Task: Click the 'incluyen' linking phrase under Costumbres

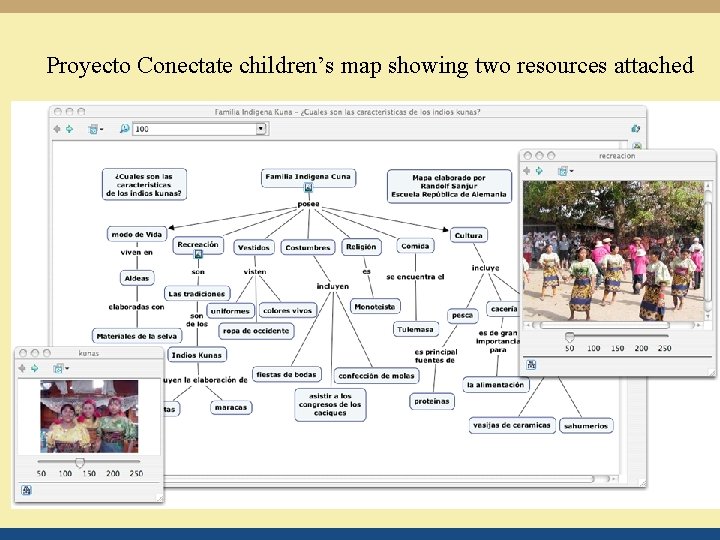Action: click(x=332, y=286)
